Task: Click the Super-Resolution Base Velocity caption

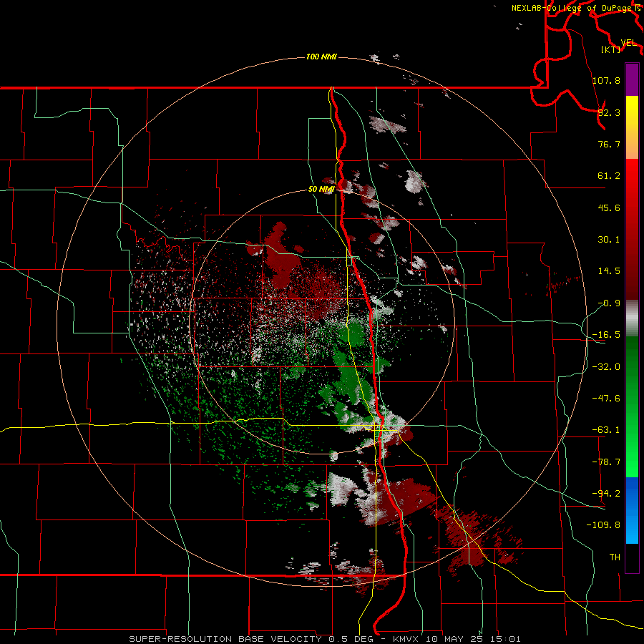Action: point(324,639)
